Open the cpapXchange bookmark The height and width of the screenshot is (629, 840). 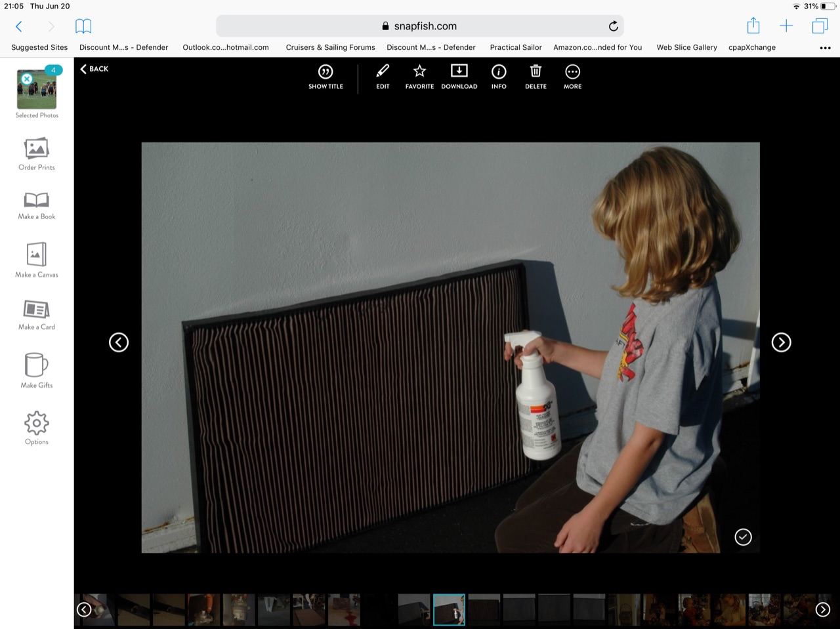coord(752,47)
